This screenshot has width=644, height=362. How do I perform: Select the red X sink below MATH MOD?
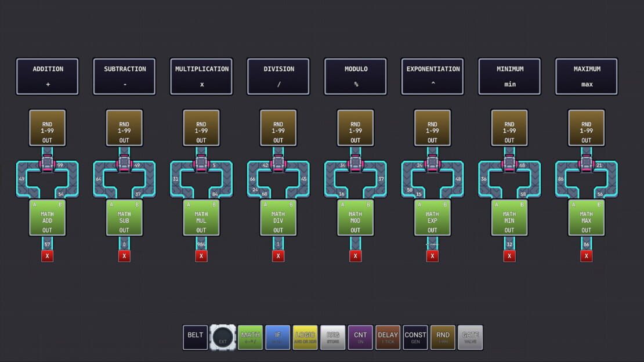point(355,256)
